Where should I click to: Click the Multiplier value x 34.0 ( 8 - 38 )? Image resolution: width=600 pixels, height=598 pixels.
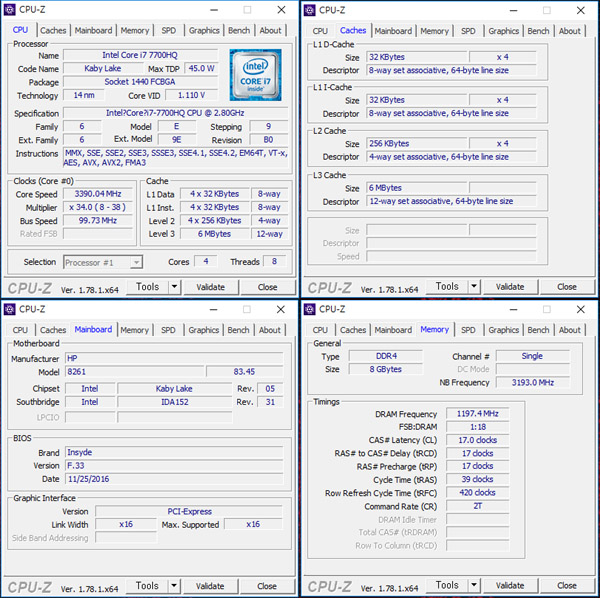pyautogui.click(x=98, y=207)
